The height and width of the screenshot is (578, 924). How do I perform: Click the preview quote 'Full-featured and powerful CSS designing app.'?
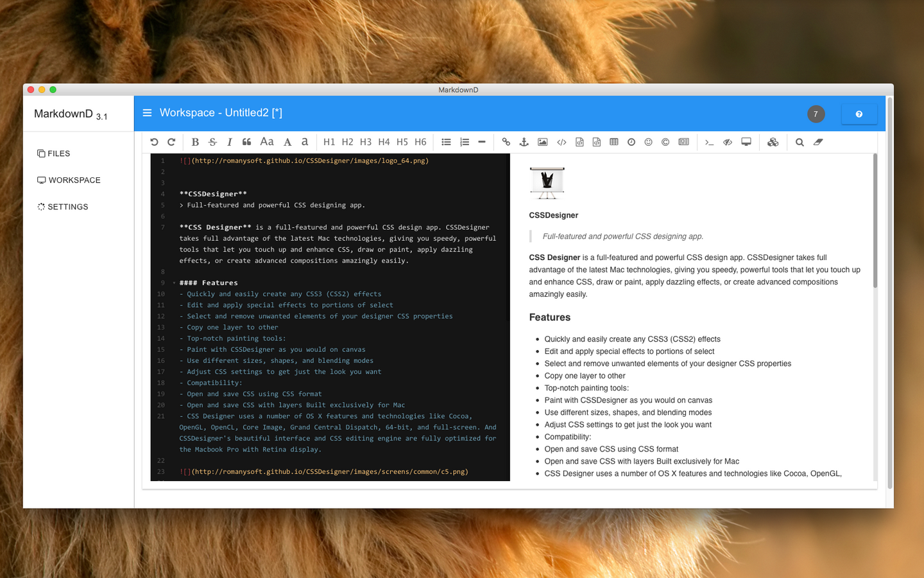click(623, 236)
